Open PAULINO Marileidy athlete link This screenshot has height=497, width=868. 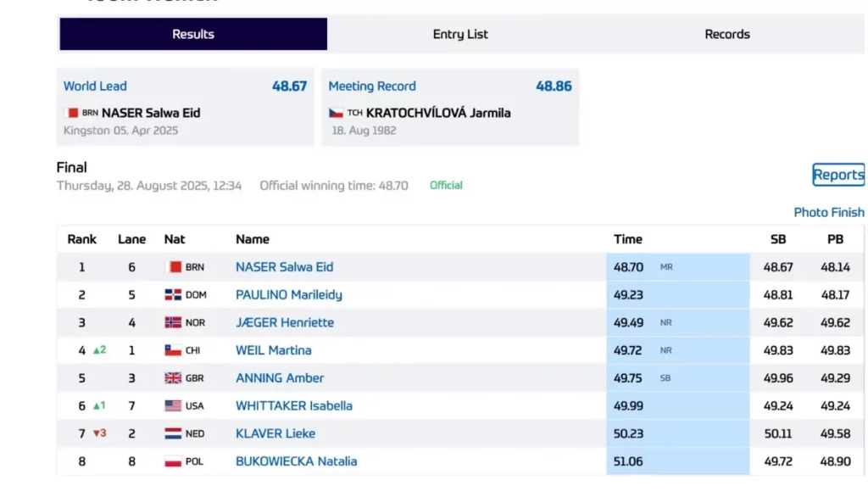point(288,295)
